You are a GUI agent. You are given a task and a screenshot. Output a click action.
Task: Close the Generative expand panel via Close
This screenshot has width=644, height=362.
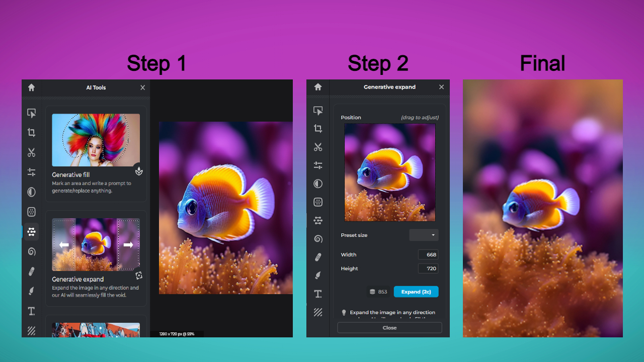(x=389, y=327)
